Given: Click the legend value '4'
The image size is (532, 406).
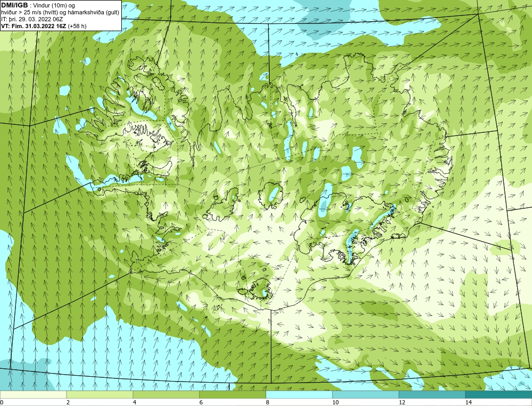Looking at the screenshot, I should click(135, 402).
